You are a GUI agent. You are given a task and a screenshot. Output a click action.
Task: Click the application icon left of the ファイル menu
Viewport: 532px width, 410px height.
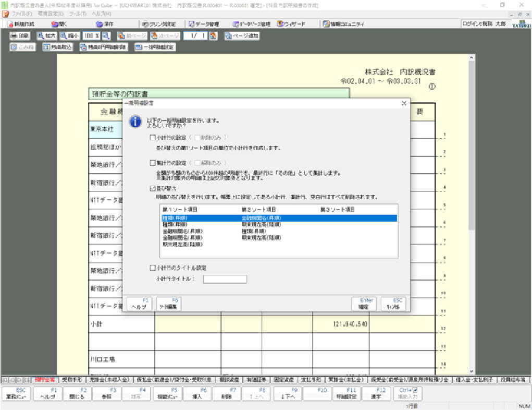[x=5, y=14]
